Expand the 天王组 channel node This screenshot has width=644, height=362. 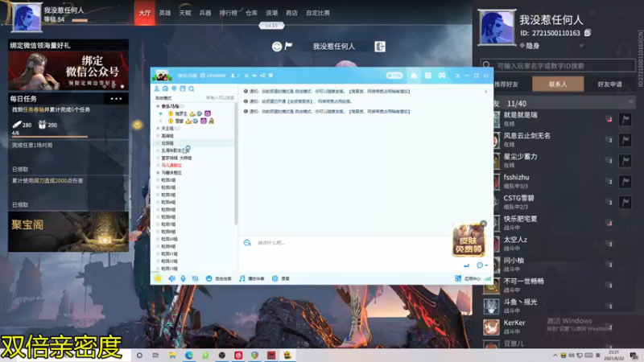[158, 129]
